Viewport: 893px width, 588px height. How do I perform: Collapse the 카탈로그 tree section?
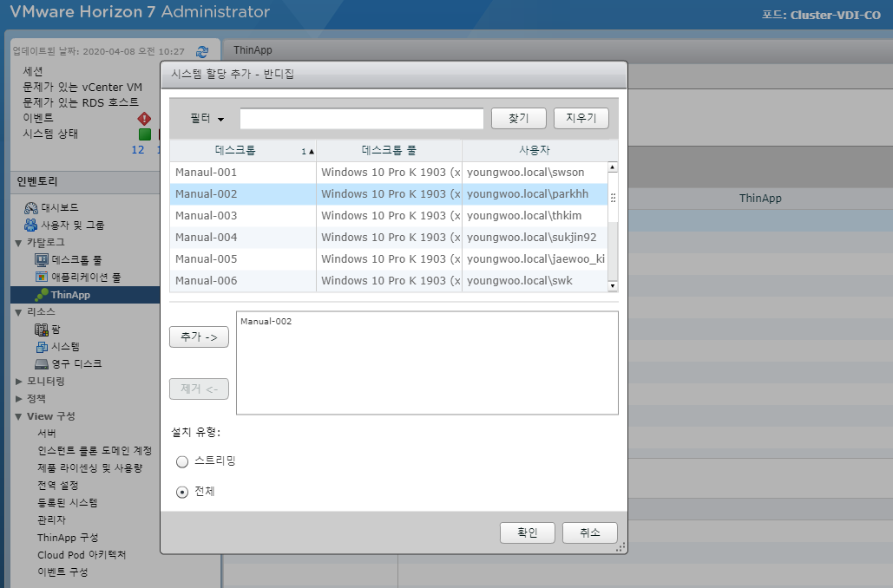coord(18,243)
